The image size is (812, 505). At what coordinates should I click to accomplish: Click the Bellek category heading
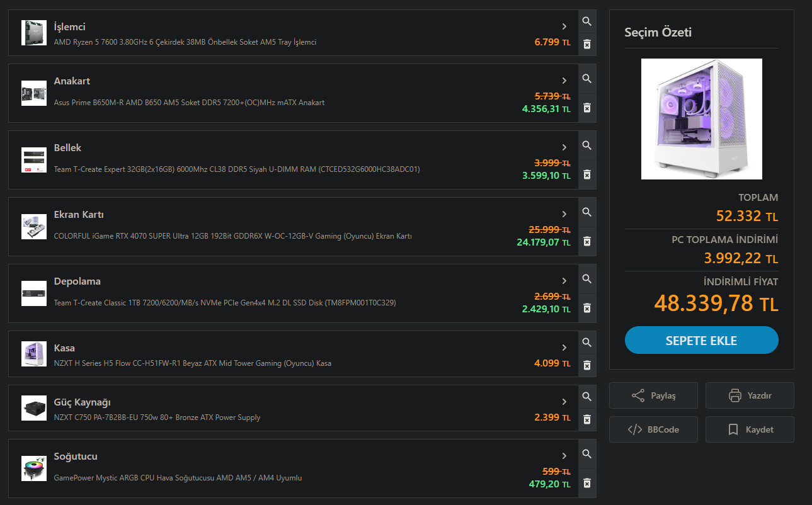pos(67,148)
